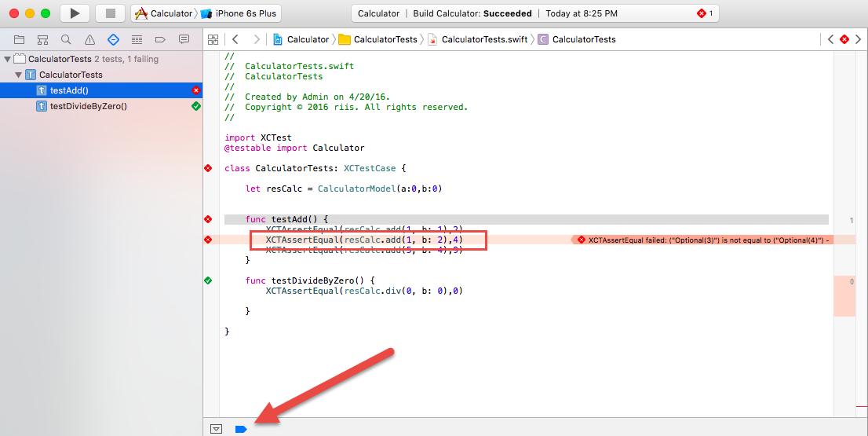The width and height of the screenshot is (868, 436).
Task: Click the import XCTest line
Action: point(258,137)
